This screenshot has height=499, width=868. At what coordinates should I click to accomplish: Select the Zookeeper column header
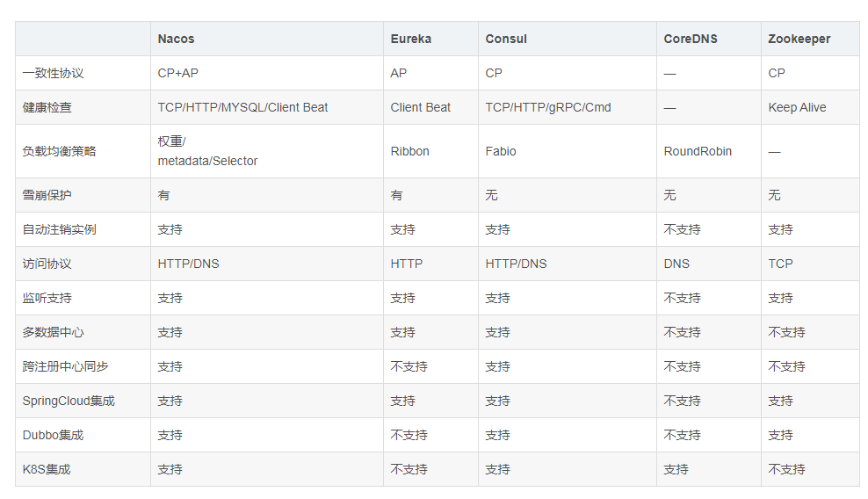(x=799, y=39)
